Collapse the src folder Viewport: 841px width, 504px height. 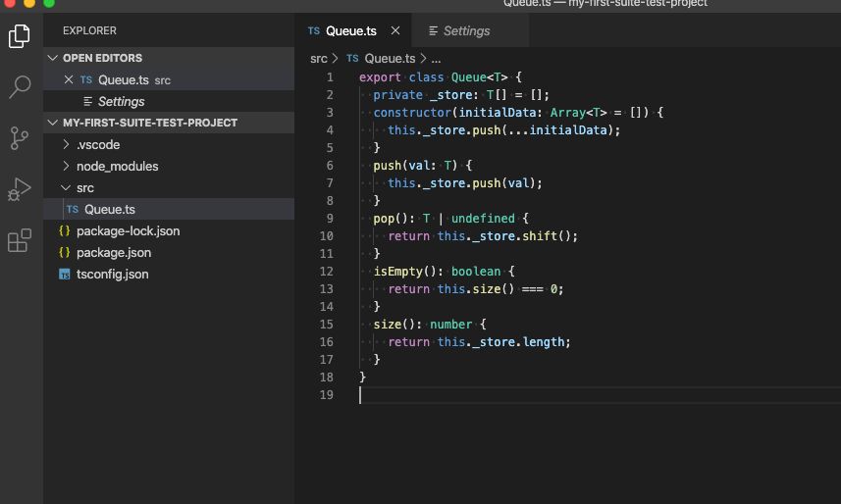click(x=66, y=187)
